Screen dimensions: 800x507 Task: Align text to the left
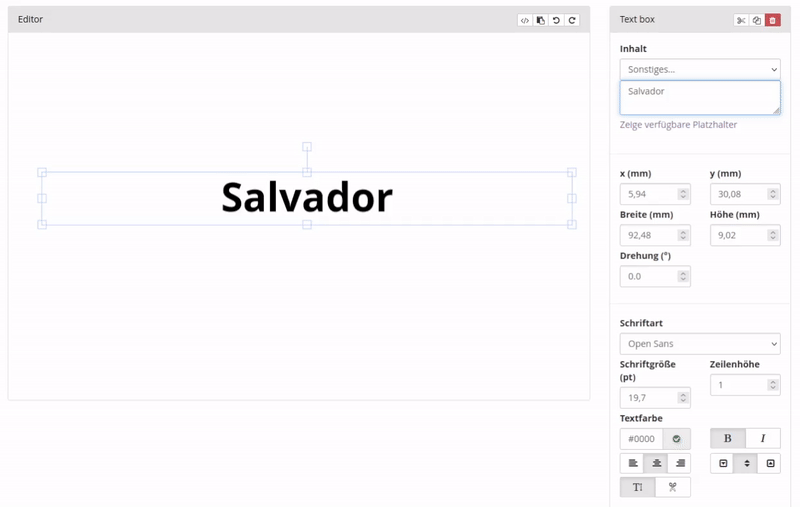(x=632, y=463)
